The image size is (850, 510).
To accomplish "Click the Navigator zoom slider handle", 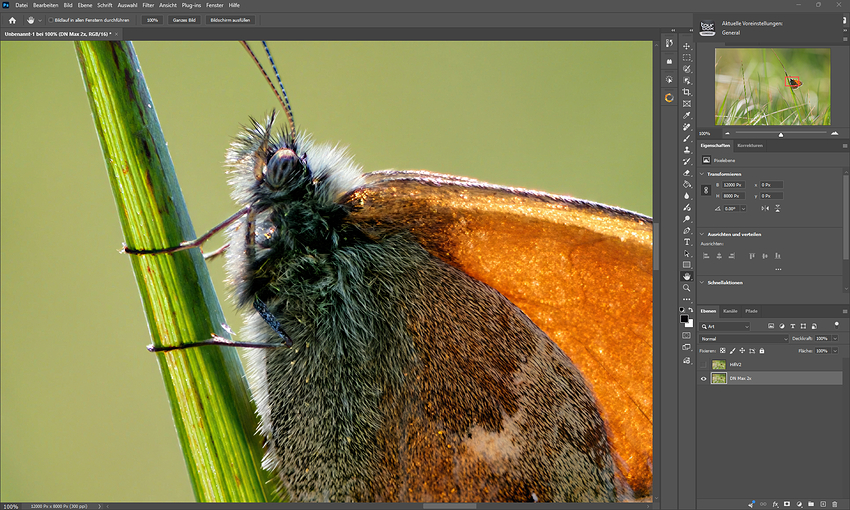I will click(781, 134).
